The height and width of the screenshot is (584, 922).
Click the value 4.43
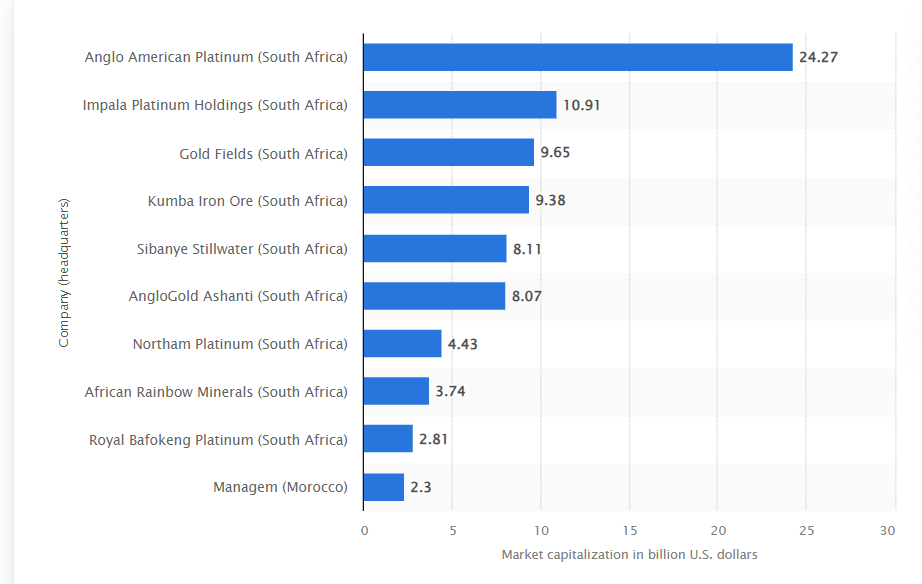[x=463, y=344]
